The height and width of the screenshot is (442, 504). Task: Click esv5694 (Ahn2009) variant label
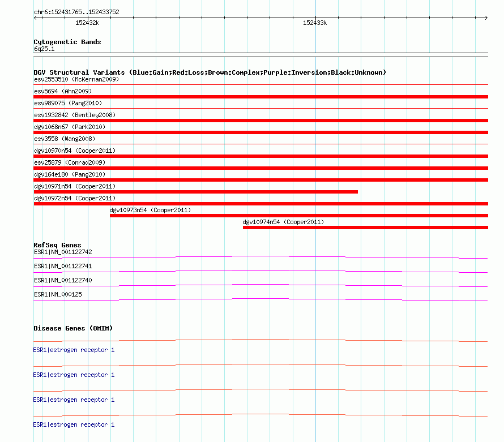tap(63, 91)
